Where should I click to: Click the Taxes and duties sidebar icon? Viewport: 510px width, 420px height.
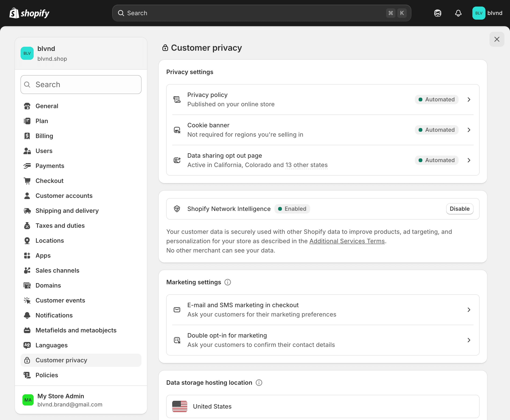27,226
